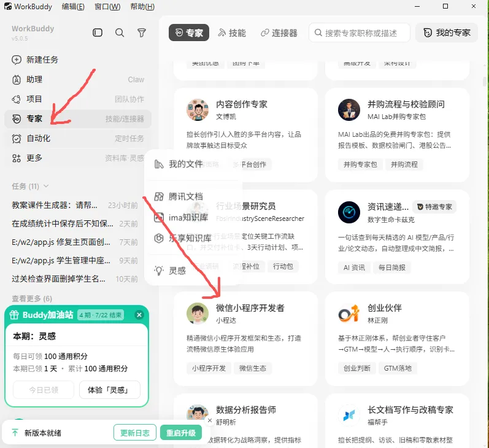Click the 创业判断 tag
Image resolution: width=489 pixels, height=448 pixels.
coord(356,368)
